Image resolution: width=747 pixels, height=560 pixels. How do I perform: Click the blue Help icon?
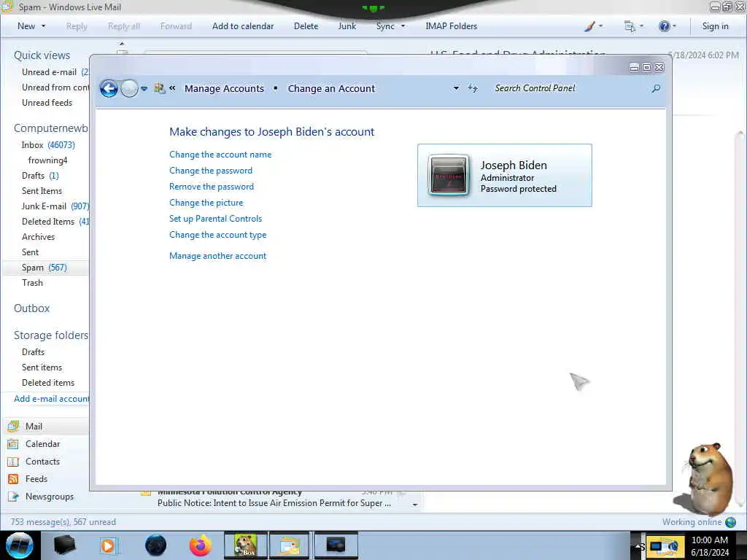click(664, 26)
